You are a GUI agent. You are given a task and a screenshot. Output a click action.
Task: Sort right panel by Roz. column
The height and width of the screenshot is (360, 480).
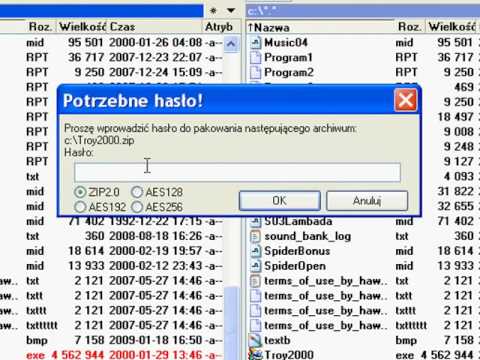pyautogui.click(x=411, y=27)
